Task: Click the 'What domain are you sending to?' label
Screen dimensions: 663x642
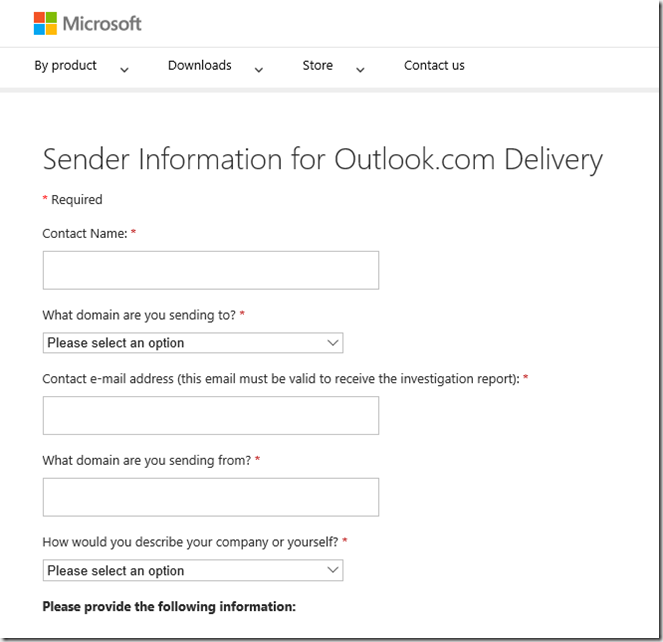Action: 138,315
